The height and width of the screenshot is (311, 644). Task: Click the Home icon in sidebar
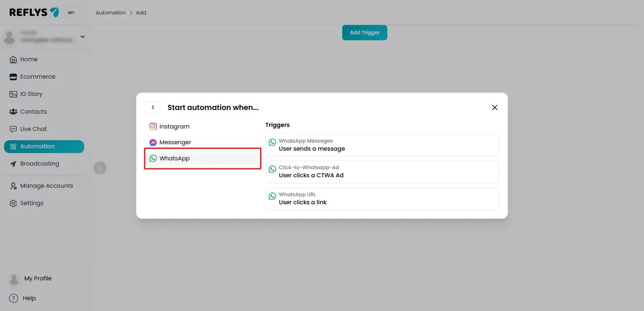(x=13, y=60)
